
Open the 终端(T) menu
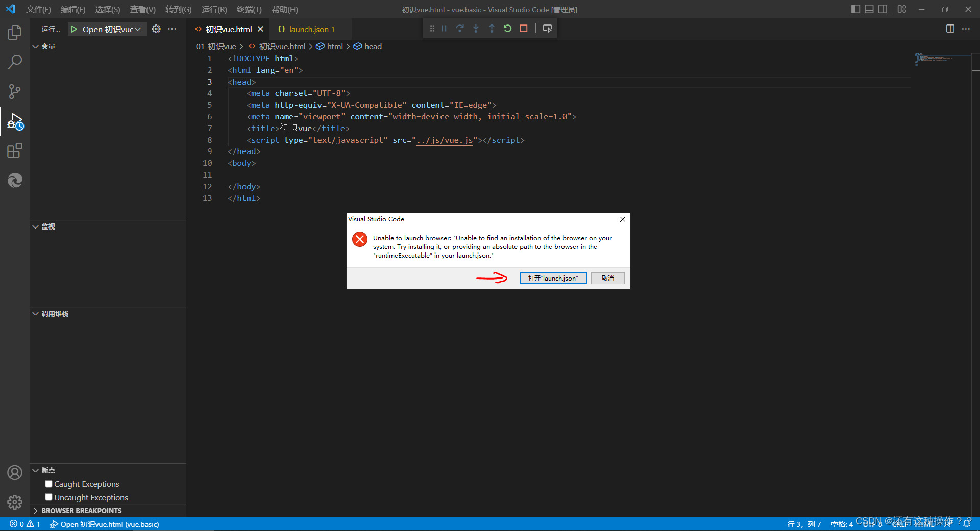pyautogui.click(x=249, y=9)
